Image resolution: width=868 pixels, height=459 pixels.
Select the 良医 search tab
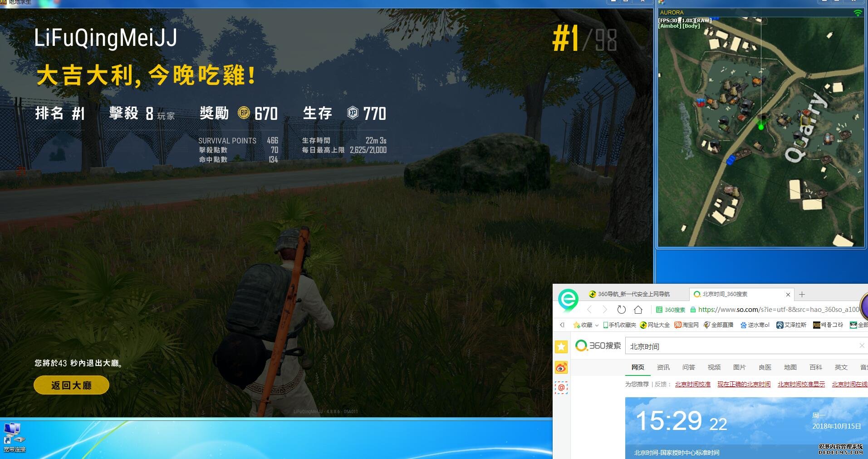(765, 367)
